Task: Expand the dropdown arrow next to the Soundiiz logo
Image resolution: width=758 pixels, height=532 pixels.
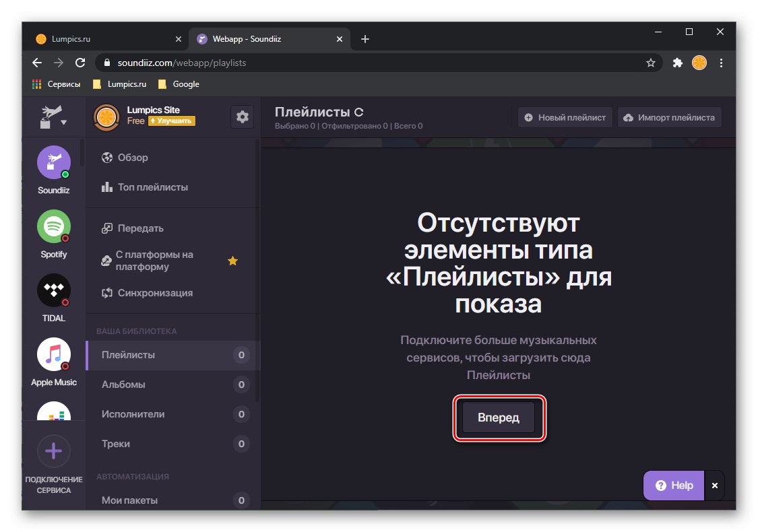Action: coord(65,122)
